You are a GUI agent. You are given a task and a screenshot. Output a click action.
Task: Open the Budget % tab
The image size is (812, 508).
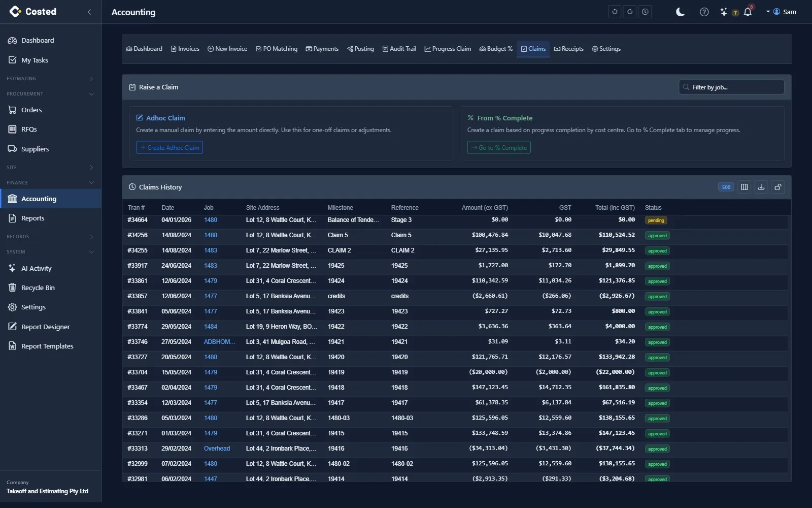click(496, 49)
